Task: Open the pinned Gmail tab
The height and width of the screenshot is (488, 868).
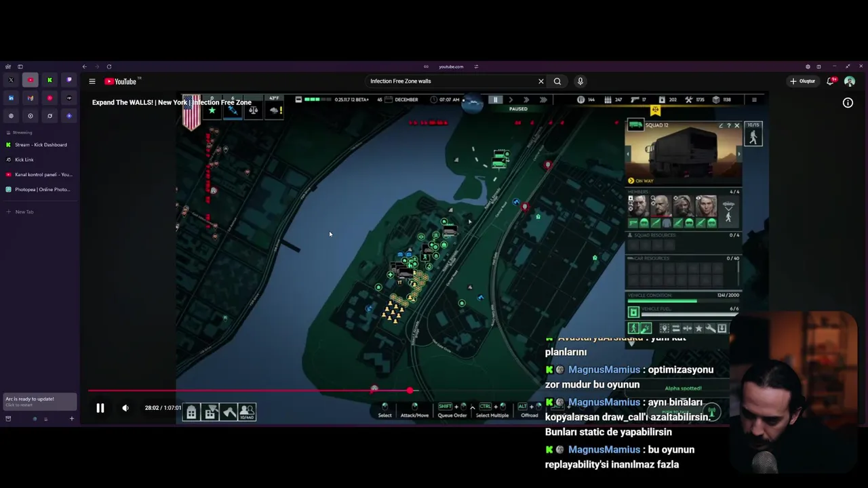Action: coord(31,98)
